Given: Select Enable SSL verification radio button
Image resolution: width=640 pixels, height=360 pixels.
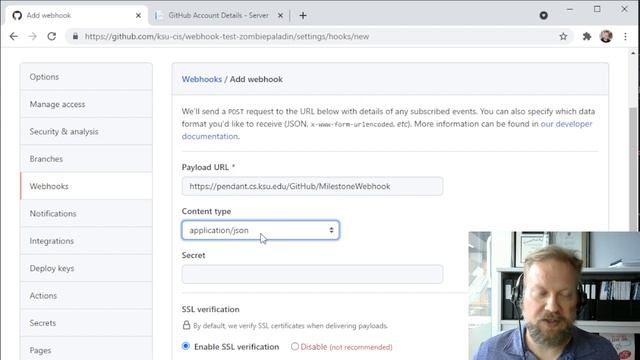Looking at the screenshot, I should tap(186, 346).
